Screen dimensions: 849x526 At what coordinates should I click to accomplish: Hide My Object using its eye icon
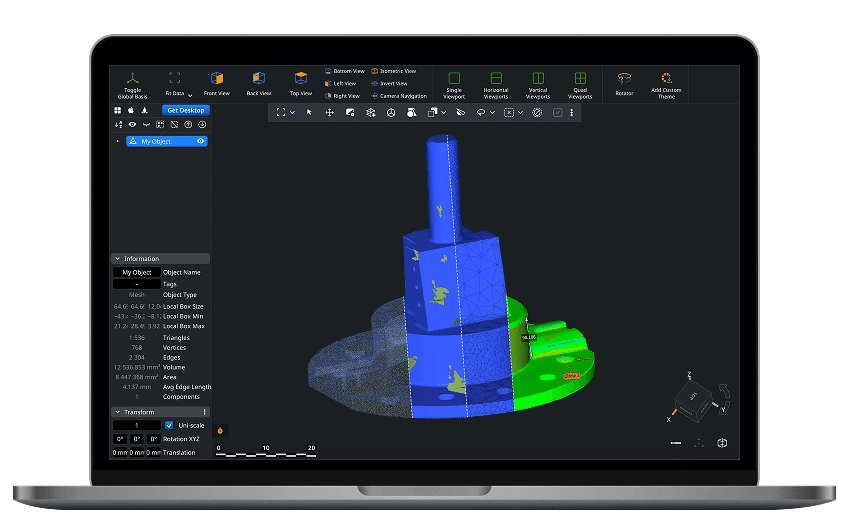tap(201, 141)
